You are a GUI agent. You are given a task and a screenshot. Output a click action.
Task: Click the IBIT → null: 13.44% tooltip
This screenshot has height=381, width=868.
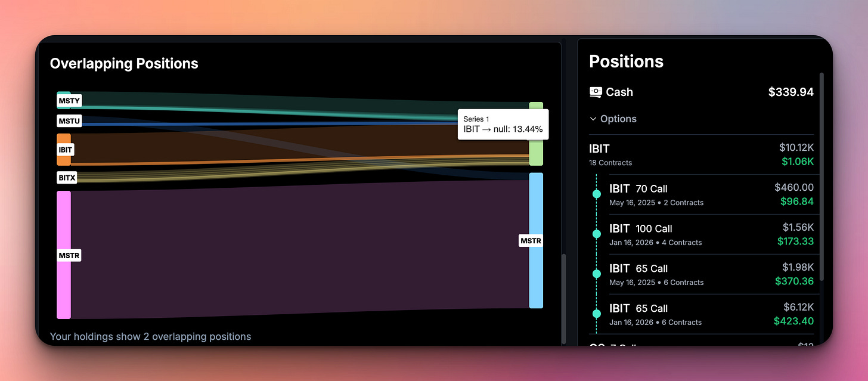[x=503, y=125]
